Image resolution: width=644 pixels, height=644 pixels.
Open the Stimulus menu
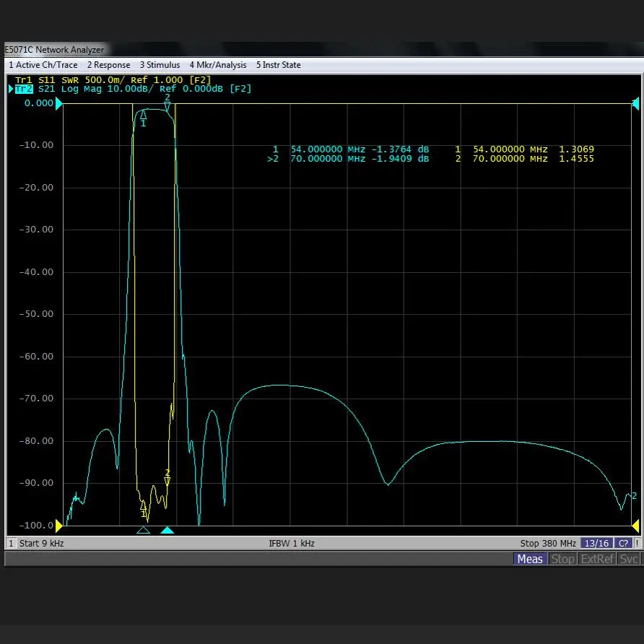pyautogui.click(x=160, y=65)
